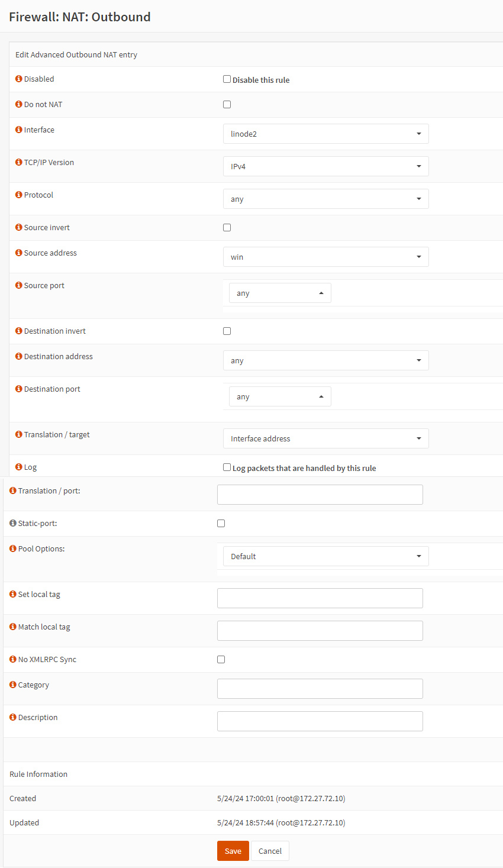Open the Protocol dropdown
Viewport: 503px width, 868px height.
pyautogui.click(x=325, y=199)
